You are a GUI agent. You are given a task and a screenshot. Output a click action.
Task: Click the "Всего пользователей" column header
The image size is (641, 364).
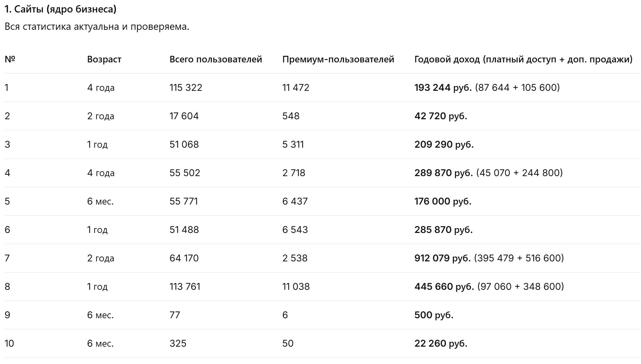(216, 59)
